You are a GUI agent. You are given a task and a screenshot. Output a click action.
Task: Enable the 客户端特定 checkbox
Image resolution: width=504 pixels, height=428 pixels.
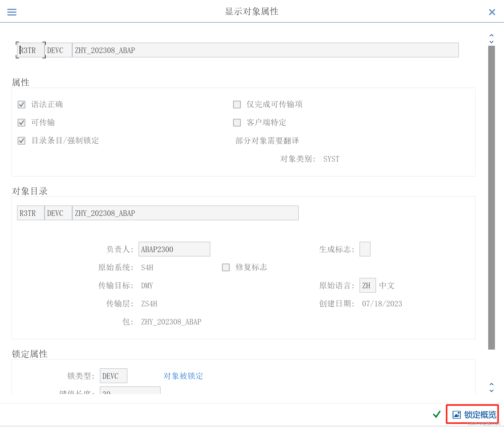237,123
